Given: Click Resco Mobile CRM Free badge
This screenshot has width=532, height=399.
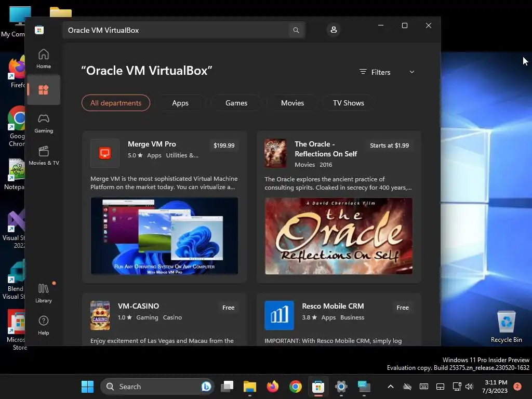Looking at the screenshot, I should (x=403, y=308).
